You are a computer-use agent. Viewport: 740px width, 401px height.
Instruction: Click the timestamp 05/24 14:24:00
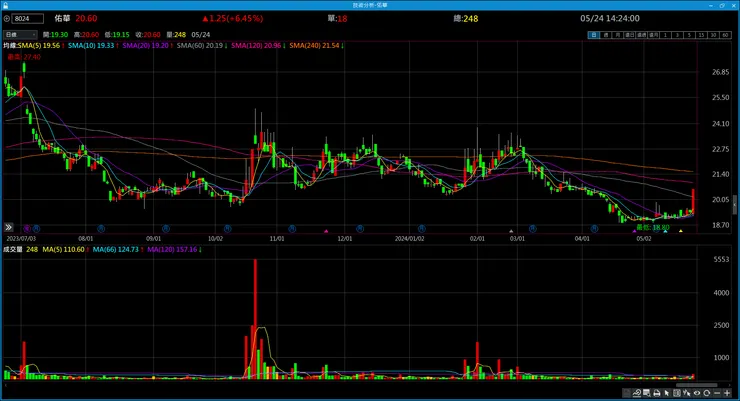610,18
